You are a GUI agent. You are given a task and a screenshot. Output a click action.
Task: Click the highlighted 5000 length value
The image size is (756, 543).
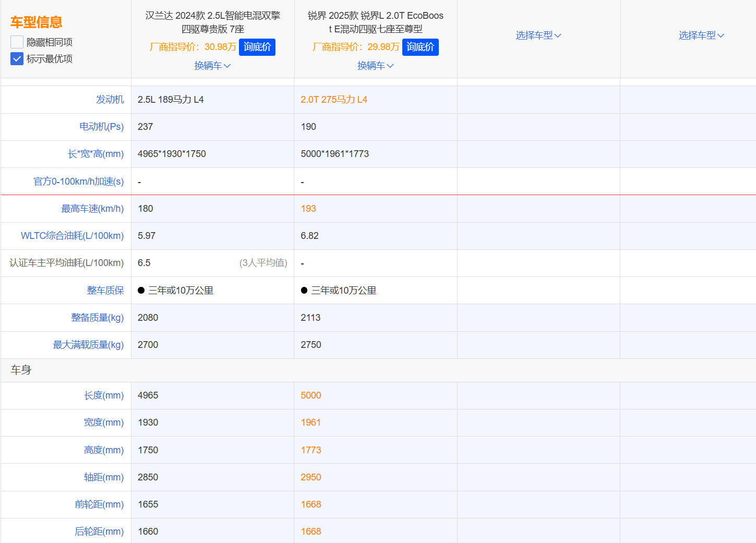pyautogui.click(x=311, y=395)
